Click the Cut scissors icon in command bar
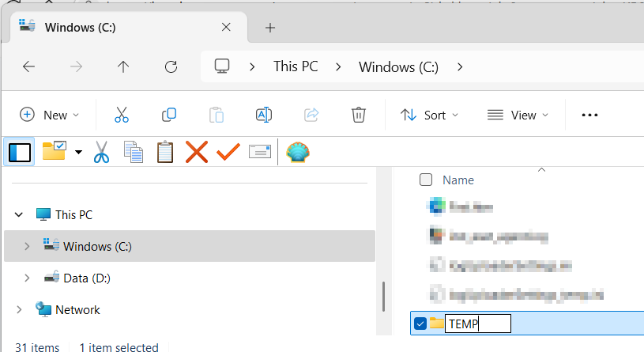Screen dimensions: 644x352 [122, 115]
